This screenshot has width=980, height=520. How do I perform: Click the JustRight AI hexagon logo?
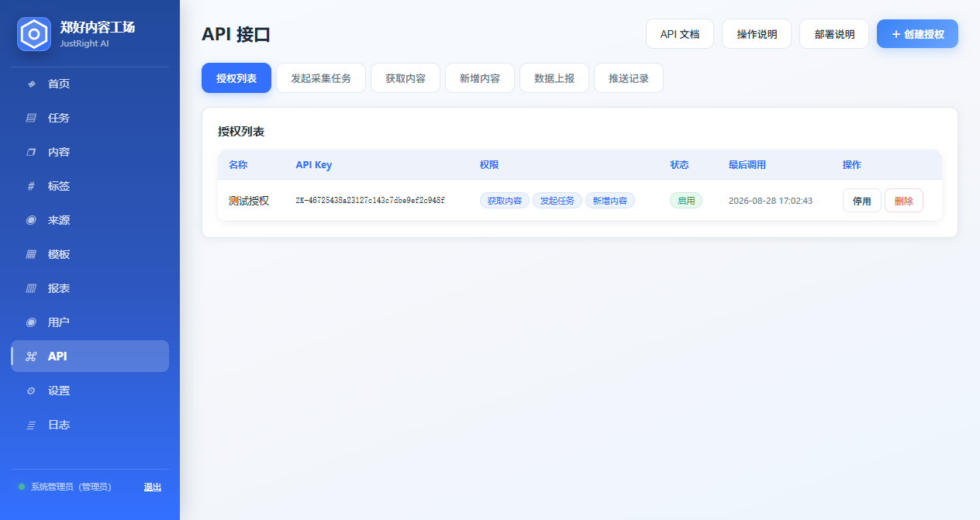point(34,34)
